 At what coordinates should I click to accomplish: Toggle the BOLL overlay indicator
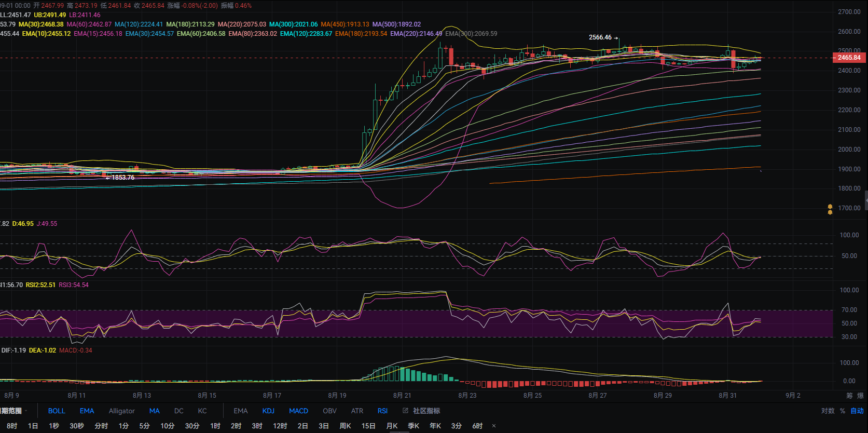[57, 411]
